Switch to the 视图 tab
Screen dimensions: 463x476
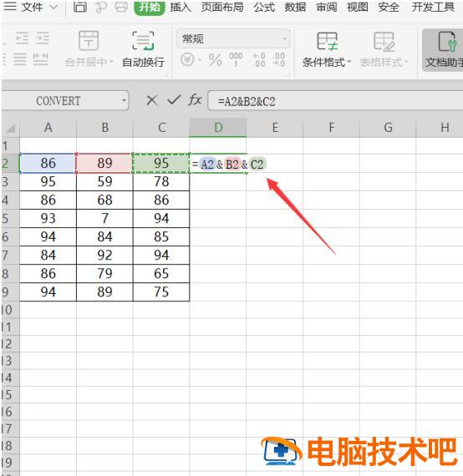click(358, 8)
